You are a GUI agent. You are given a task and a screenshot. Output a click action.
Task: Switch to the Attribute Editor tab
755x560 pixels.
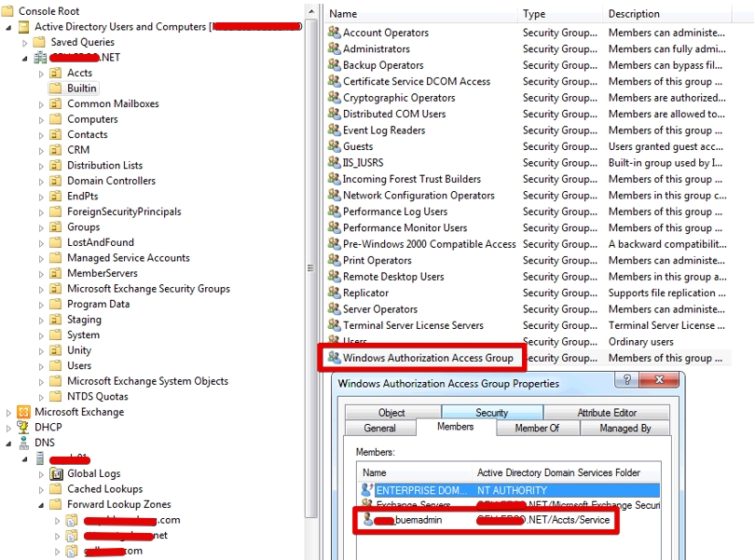(606, 413)
